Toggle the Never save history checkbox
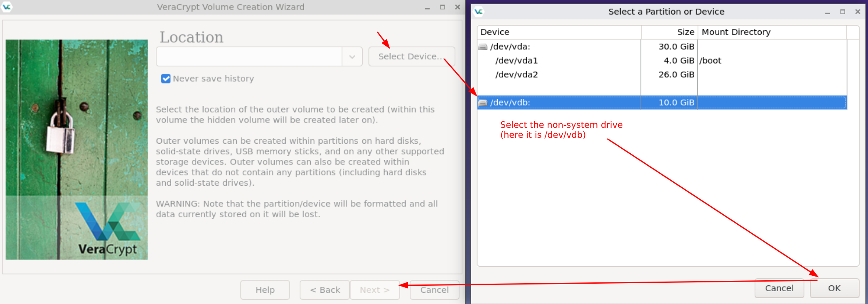Viewport: 868px width, 304px height. tap(166, 78)
